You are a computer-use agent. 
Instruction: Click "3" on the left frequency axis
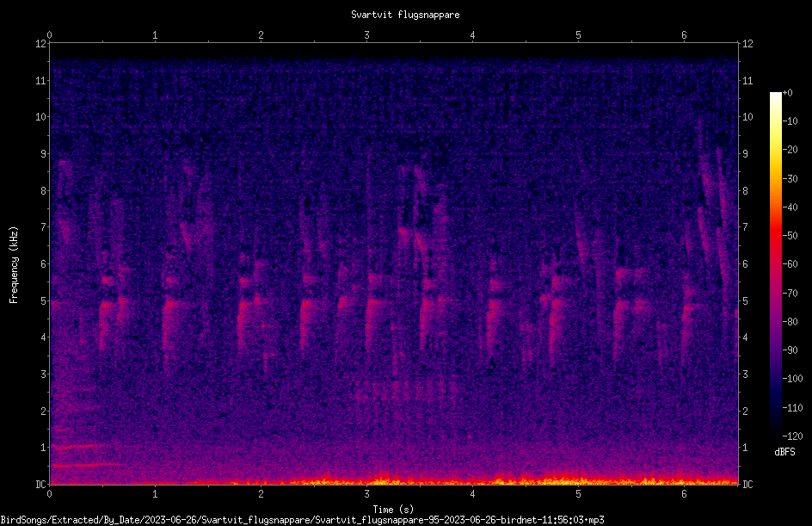point(43,374)
